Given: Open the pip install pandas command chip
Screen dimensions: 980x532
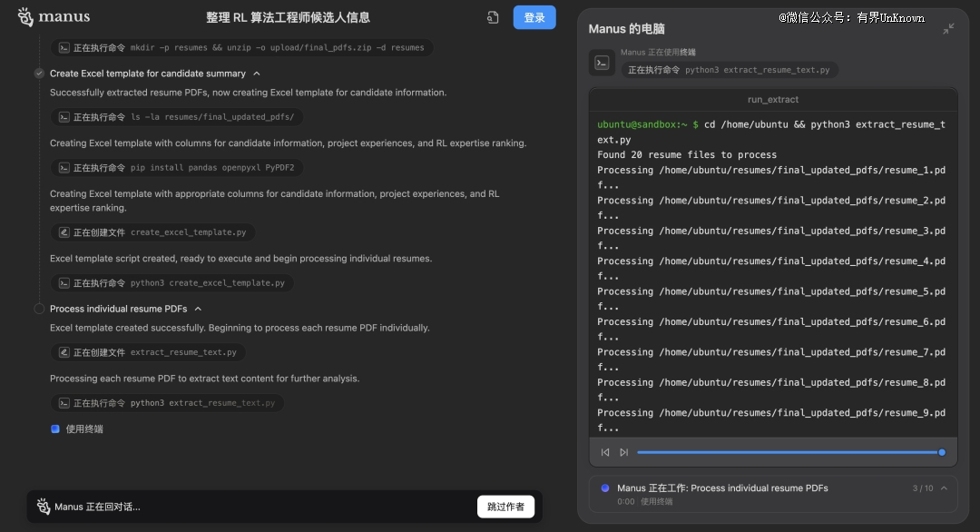Looking at the screenshot, I should click(x=177, y=168).
